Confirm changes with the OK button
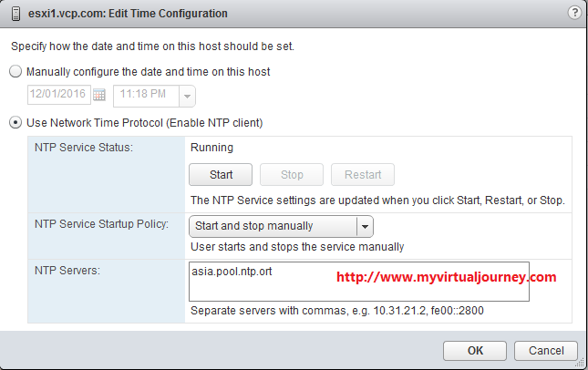Viewport: 588px width, 370px height. coord(475,351)
